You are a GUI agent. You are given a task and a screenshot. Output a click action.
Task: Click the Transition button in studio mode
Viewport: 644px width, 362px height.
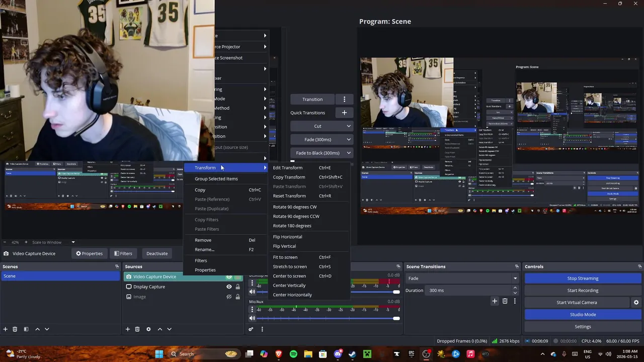pos(312,99)
